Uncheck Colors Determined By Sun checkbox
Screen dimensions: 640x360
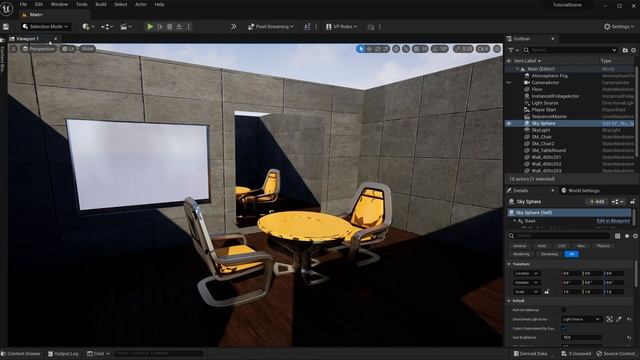[564, 328]
